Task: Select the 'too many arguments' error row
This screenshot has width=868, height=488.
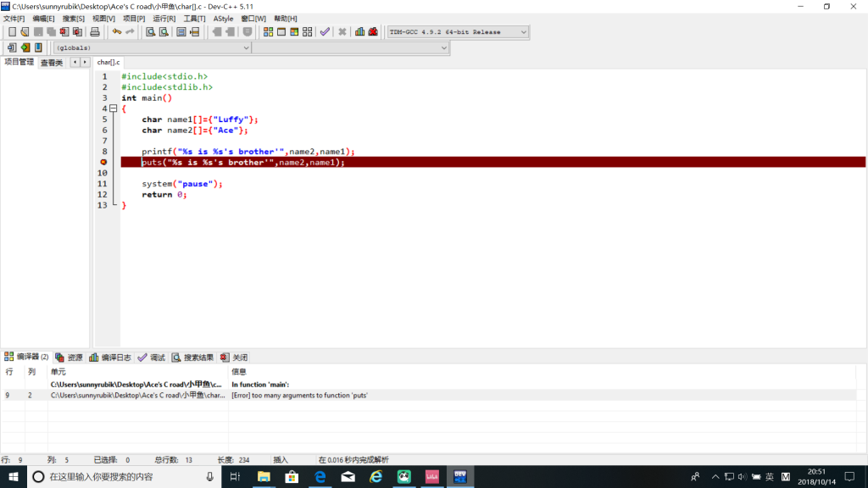Action: pyautogui.click(x=428, y=395)
